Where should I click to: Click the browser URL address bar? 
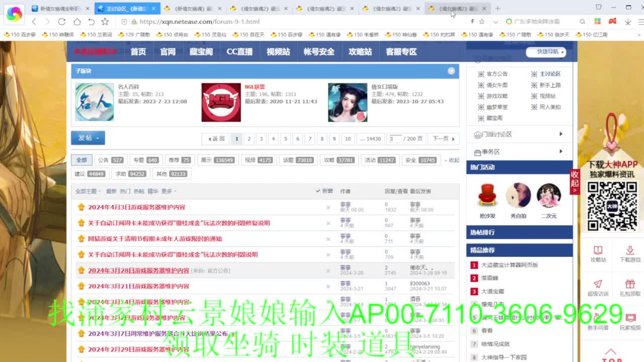(302, 22)
